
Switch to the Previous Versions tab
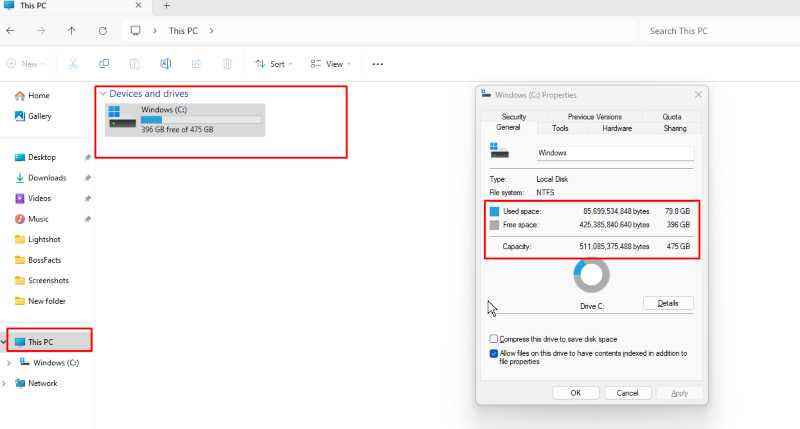pyautogui.click(x=594, y=116)
